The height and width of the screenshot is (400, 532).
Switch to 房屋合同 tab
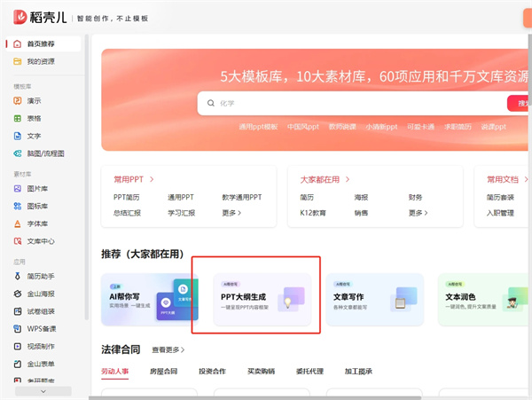tap(163, 372)
